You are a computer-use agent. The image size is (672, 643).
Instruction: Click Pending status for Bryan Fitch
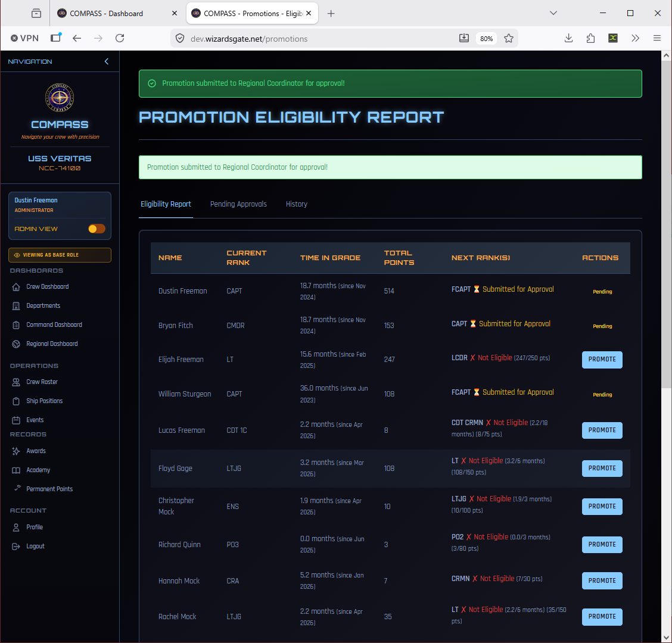[x=602, y=326]
